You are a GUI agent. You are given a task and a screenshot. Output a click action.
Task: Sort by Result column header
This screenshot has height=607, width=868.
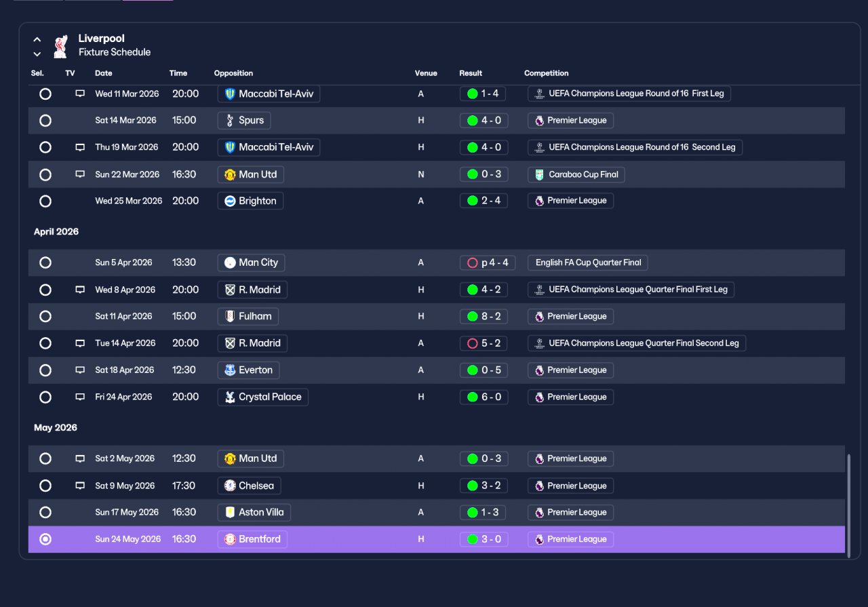471,73
